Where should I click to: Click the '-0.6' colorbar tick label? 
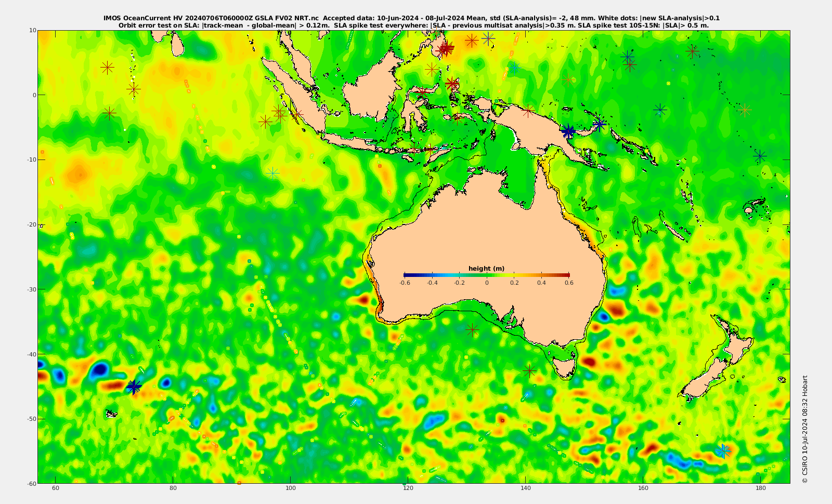(x=405, y=283)
